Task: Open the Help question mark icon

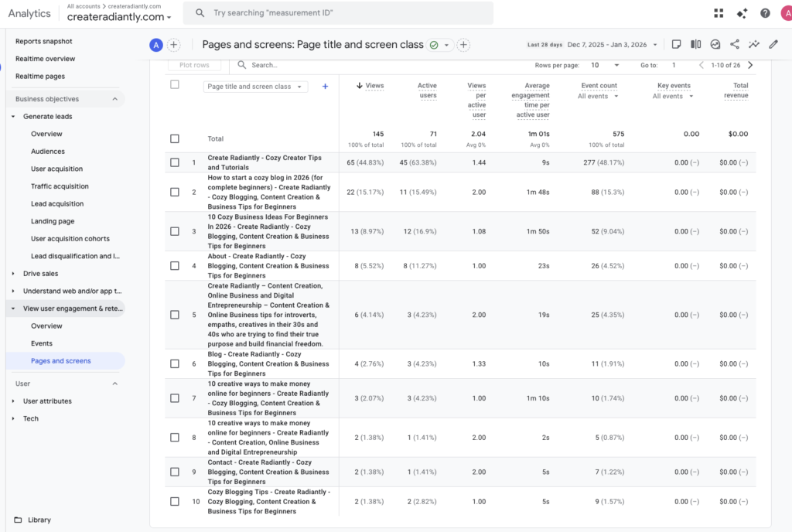Action: click(x=765, y=13)
